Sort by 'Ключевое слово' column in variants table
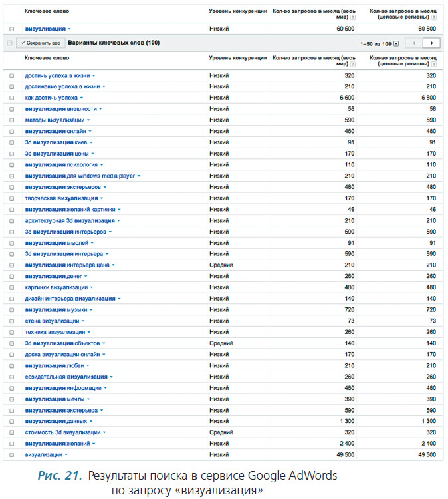Screen dimensions: 448x499 pos(47,58)
